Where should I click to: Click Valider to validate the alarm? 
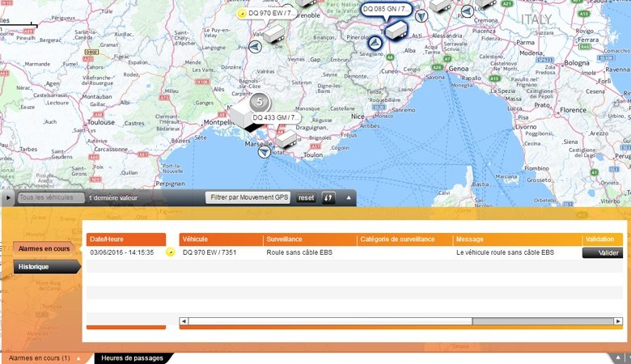coord(603,252)
